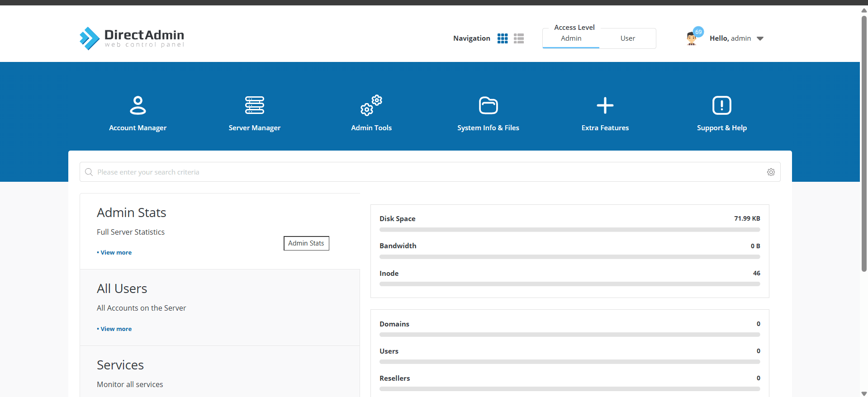Click the search criteria input field
This screenshot has height=397, width=868.
pos(425,172)
